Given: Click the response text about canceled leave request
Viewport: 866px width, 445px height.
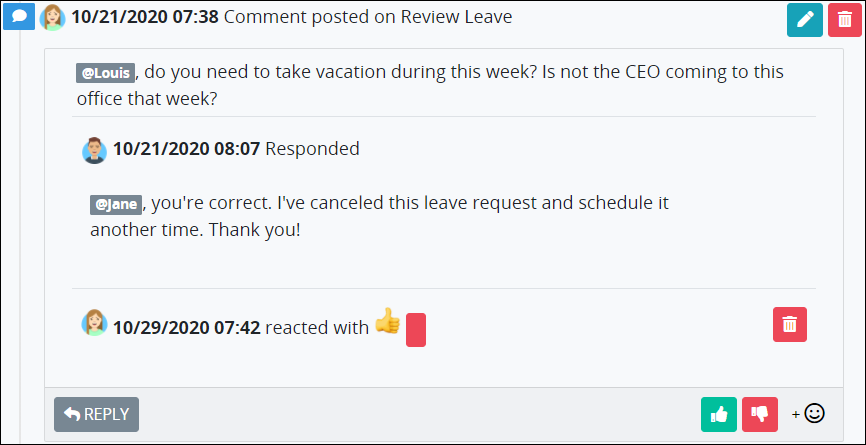Looking at the screenshot, I should 379,216.
